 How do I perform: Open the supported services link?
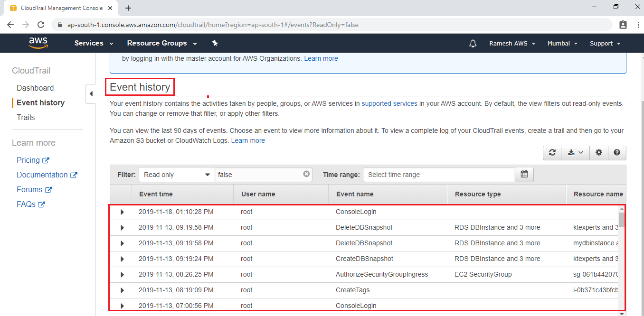tap(389, 103)
